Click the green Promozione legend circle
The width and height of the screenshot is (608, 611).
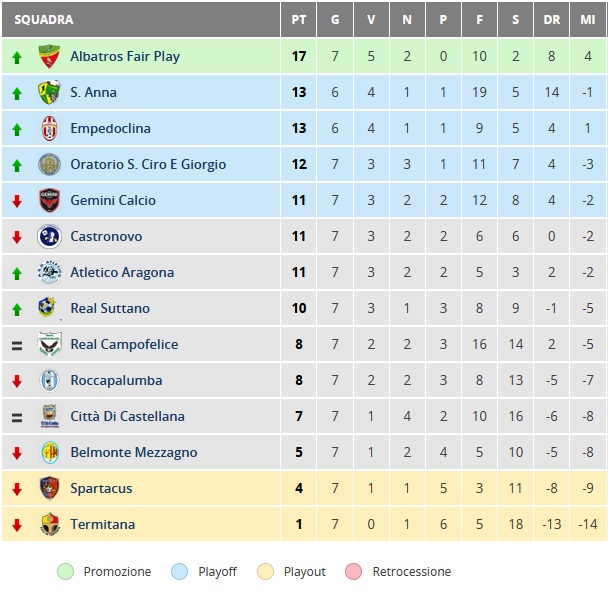(x=65, y=572)
